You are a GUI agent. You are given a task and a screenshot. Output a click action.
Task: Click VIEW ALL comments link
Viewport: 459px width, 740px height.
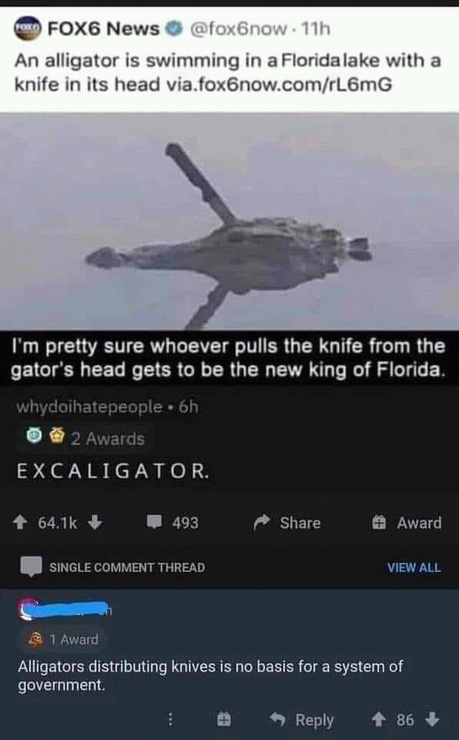(x=414, y=567)
